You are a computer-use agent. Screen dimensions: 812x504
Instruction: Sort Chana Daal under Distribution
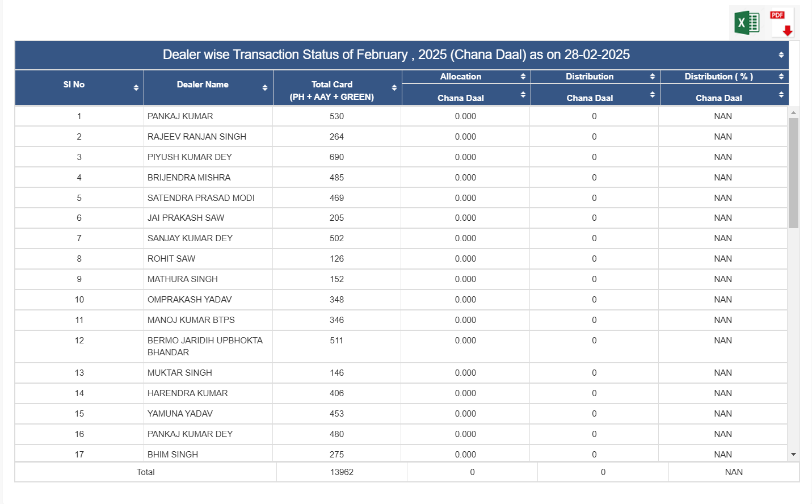[x=653, y=94]
